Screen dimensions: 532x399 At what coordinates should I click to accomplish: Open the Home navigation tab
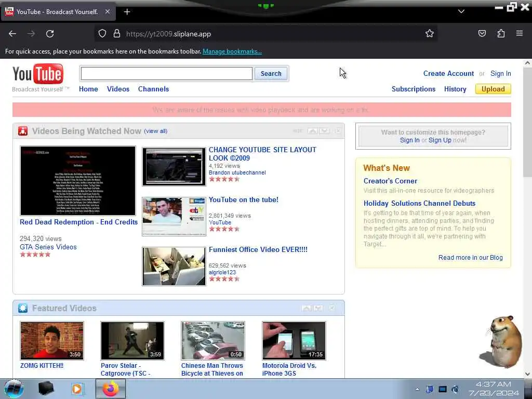point(88,89)
